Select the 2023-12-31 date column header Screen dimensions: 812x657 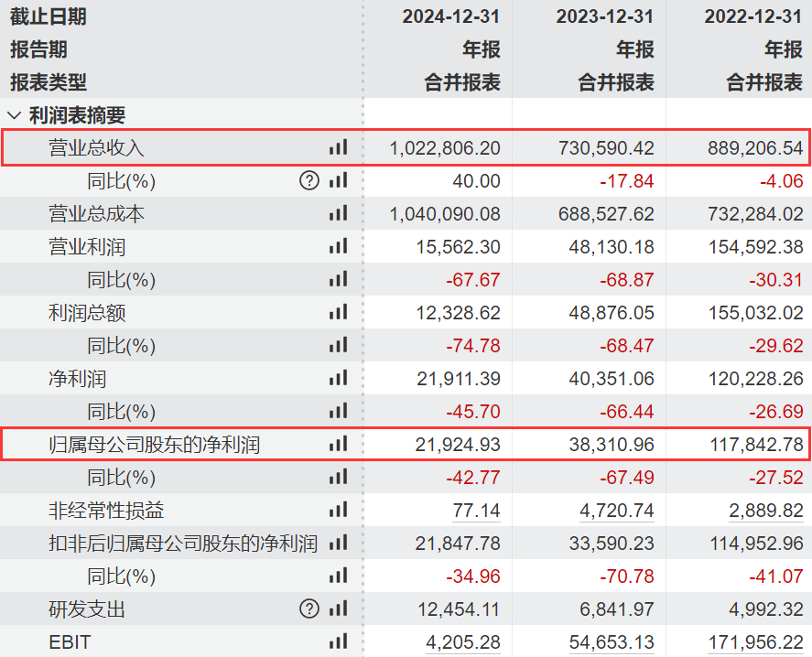(x=605, y=16)
